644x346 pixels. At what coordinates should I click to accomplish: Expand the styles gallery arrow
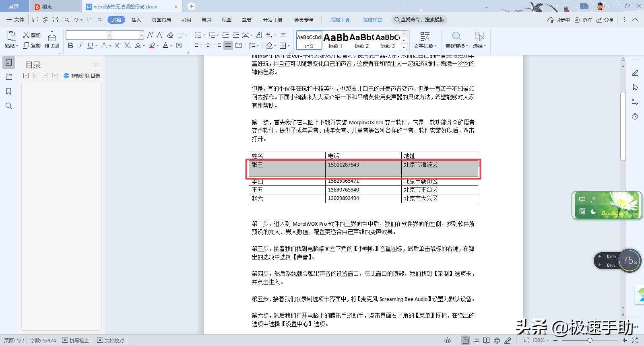404,47
